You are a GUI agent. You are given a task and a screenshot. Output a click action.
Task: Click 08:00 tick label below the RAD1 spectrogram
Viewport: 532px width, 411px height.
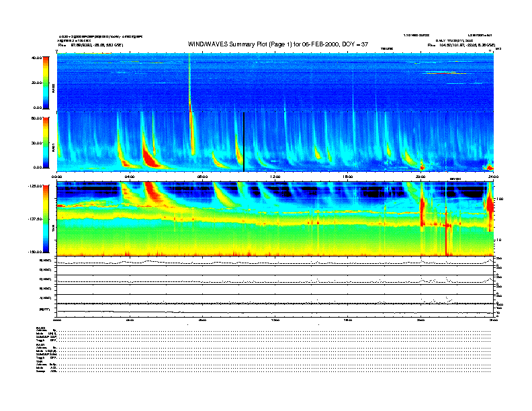click(202, 177)
